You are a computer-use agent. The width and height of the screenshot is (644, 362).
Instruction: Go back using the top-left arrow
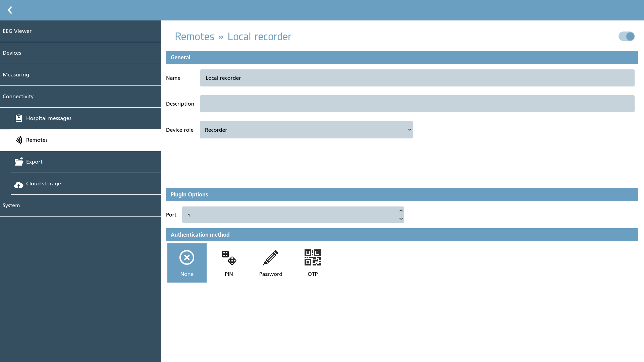click(x=10, y=10)
